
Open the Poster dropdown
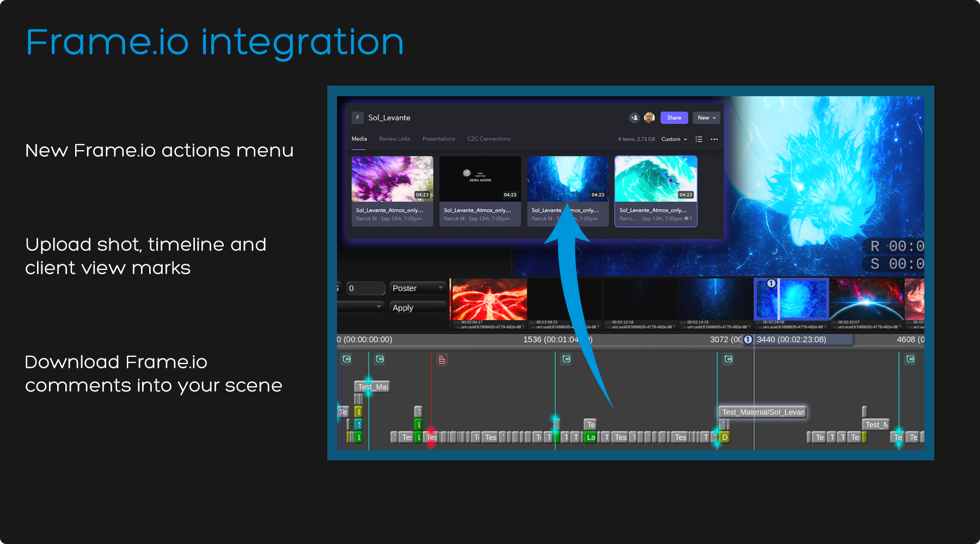tap(418, 288)
